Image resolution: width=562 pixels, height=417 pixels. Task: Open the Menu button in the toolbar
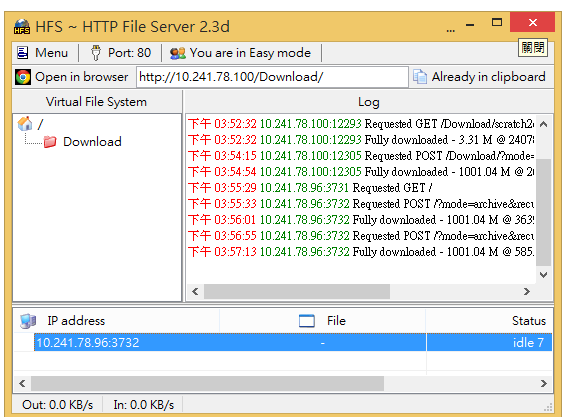[x=43, y=53]
